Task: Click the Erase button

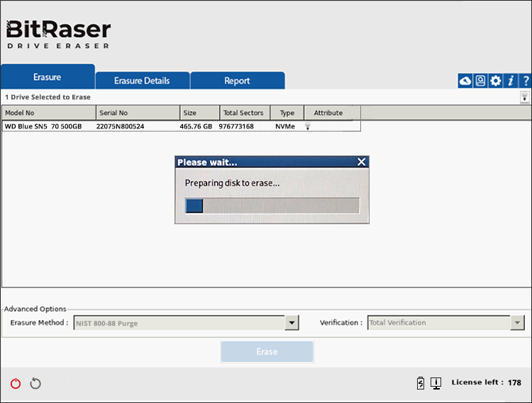Action: coord(267,352)
